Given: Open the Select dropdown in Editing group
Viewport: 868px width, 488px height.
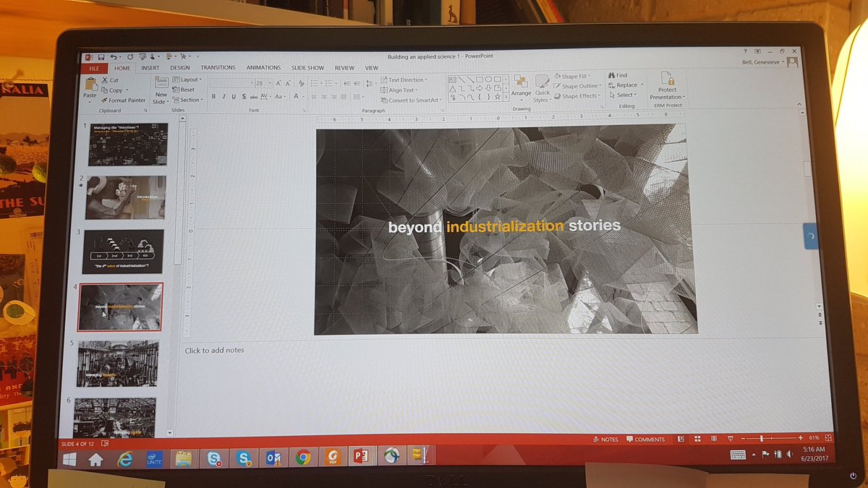Looking at the screenshot, I should [x=623, y=95].
